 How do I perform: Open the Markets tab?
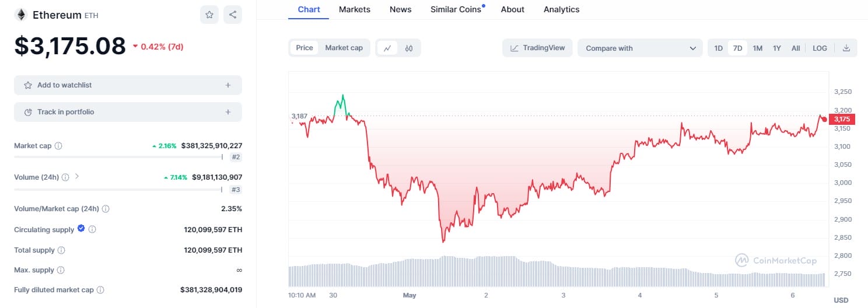coord(353,9)
